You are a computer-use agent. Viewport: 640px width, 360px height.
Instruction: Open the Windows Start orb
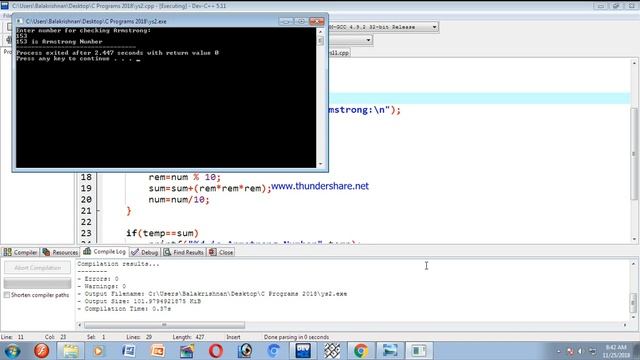pos(12,351)
